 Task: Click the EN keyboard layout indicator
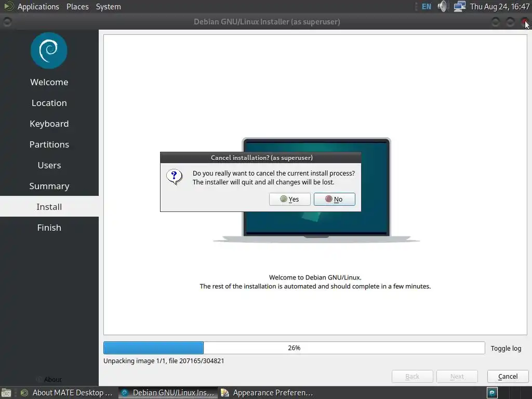(x=427, y=6)
